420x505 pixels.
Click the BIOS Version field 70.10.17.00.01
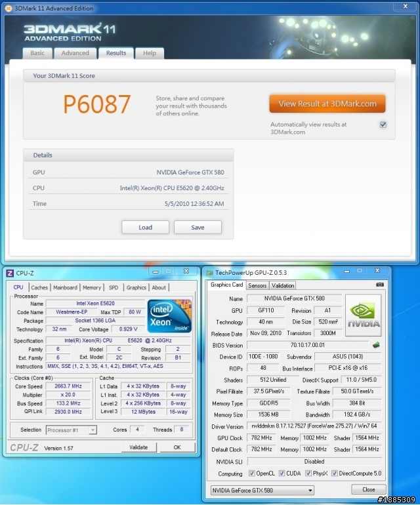coord(308,345)
